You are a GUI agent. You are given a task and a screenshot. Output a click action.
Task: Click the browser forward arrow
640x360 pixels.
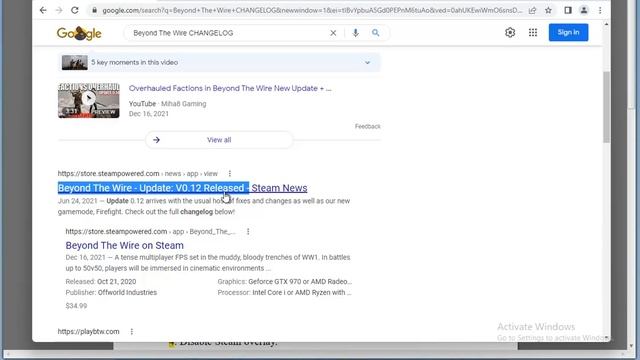pos(59,10)
